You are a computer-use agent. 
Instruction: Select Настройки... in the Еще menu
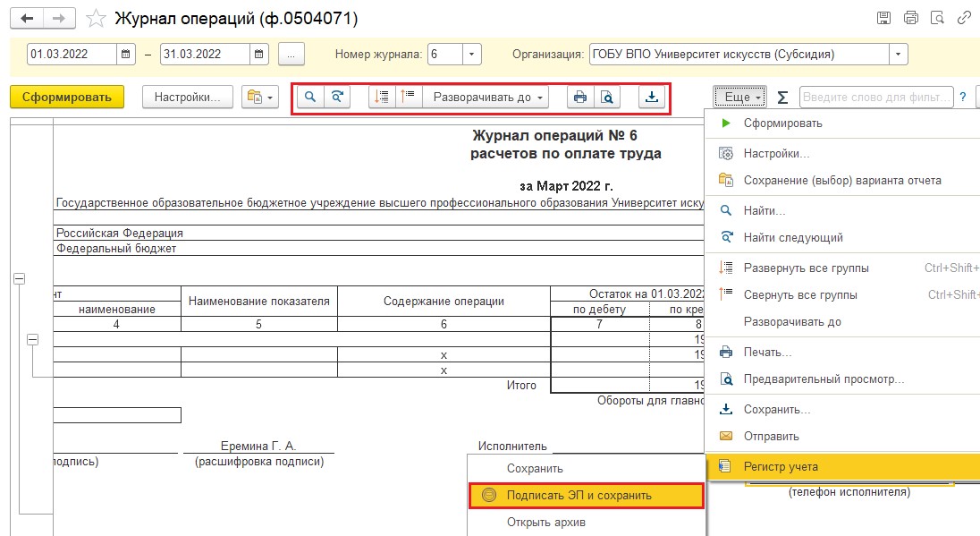coord(842,153)
